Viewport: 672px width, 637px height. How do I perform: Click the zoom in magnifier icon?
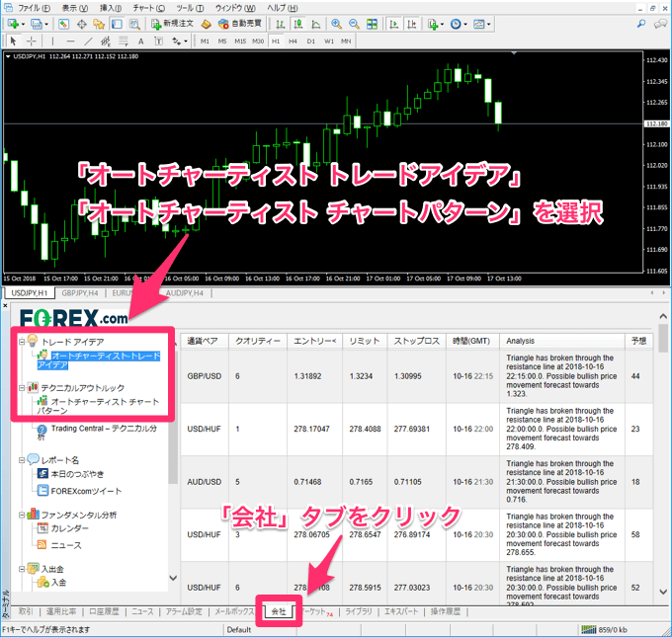click(336, 24)
